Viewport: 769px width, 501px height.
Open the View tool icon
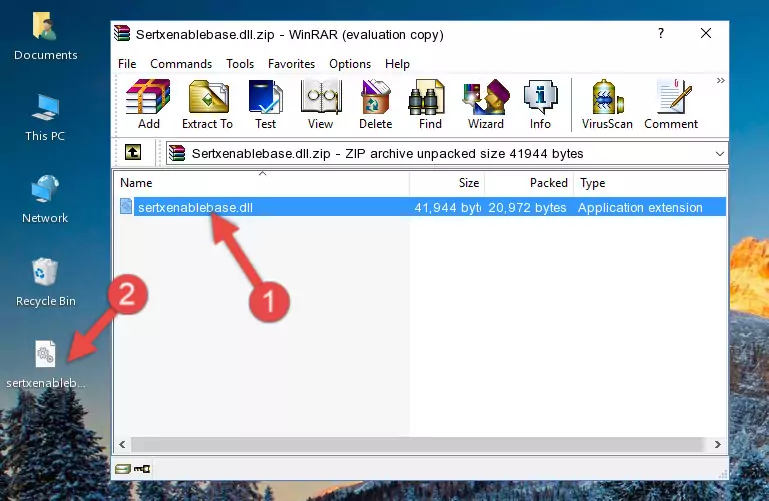pos(321,104)
